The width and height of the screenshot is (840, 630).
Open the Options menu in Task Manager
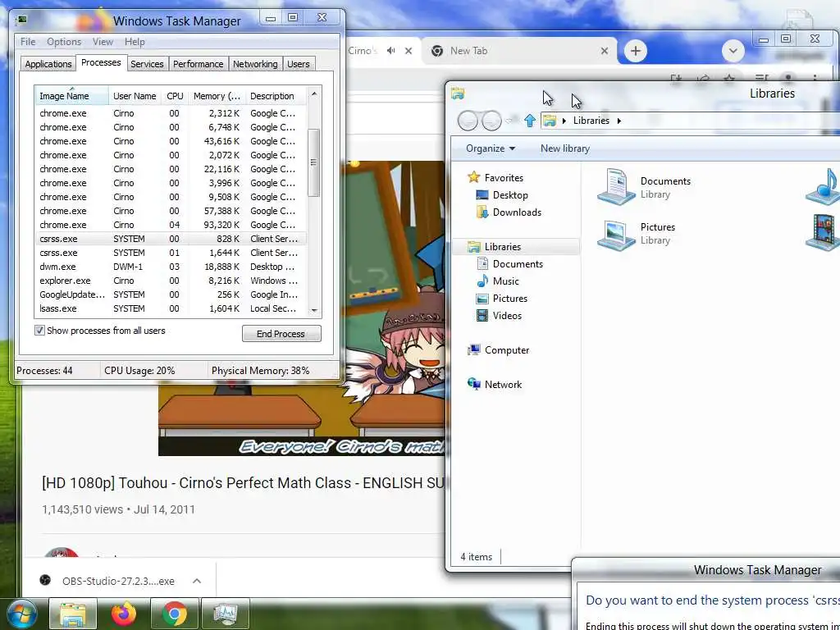click(x=64, y=41)
